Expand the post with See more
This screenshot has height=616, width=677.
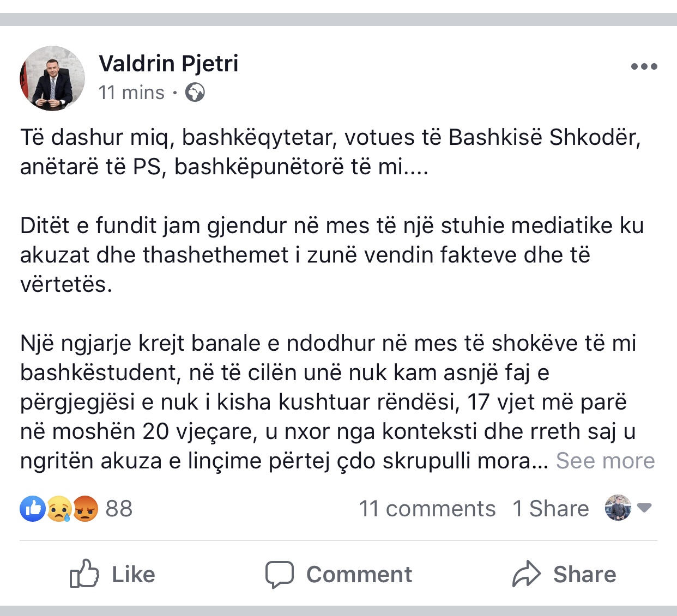tap(605, 461)
